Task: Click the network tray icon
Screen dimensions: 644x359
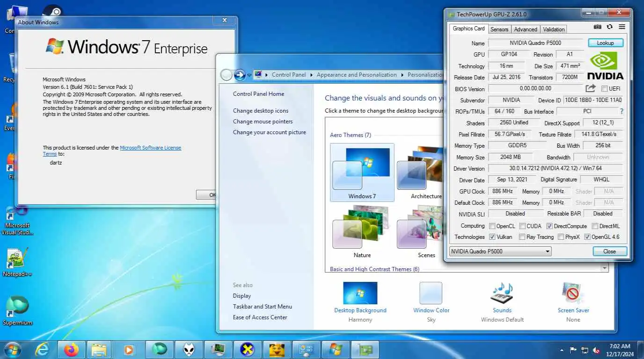Action: pos(585,350)
